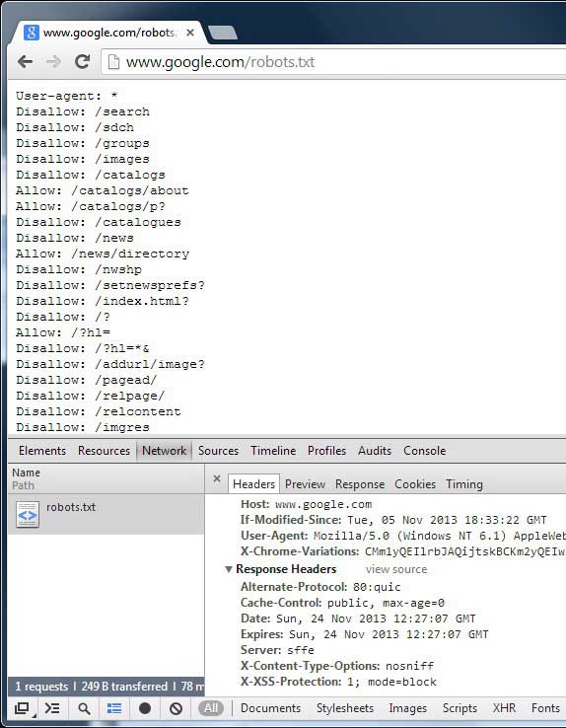Click the Forward navigation arrow
566x728 pixels.
53,62
